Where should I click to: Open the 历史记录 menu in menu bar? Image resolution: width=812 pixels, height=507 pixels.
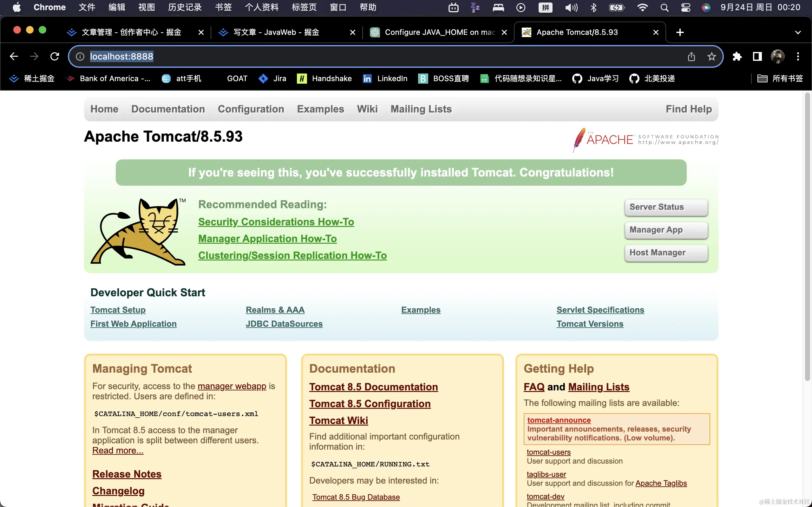185,7
